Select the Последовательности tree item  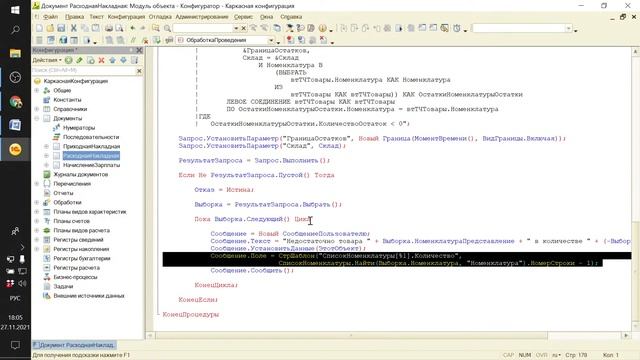point(91,137)
